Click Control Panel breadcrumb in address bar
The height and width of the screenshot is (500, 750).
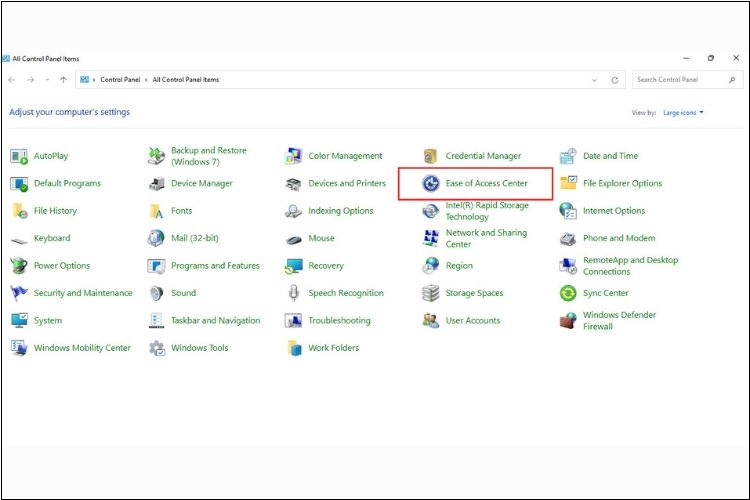120,80
